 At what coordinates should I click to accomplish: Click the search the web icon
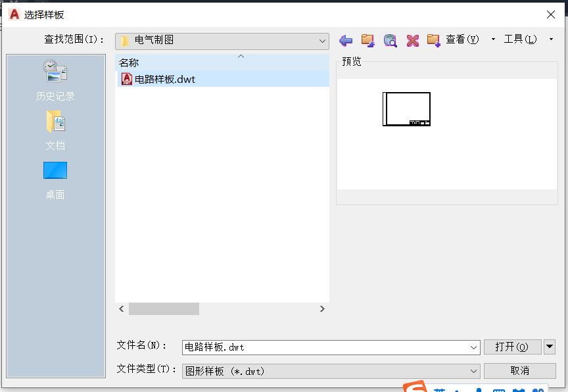click(x=390, y=41)
